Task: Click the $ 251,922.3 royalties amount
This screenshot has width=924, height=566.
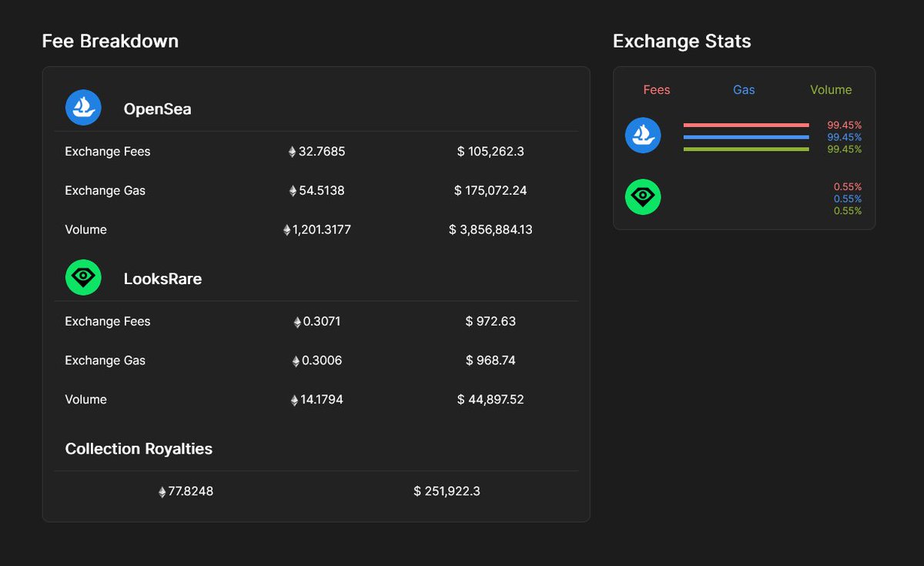Action: tap(447, 491)
